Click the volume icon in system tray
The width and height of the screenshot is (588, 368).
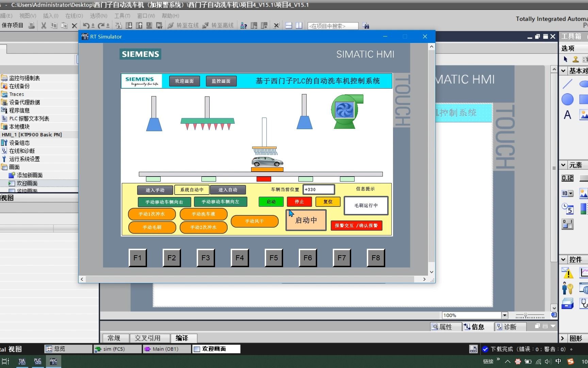click(x=548, y=362)
